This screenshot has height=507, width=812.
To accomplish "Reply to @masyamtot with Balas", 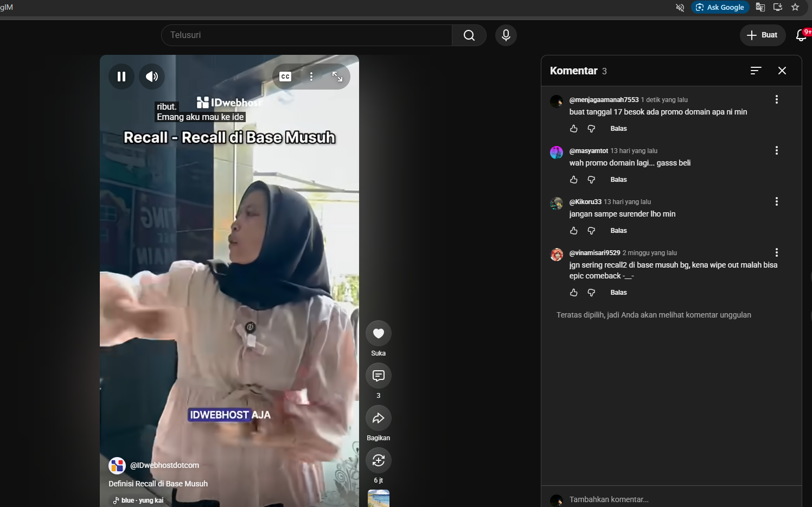I will coord(618,180).
